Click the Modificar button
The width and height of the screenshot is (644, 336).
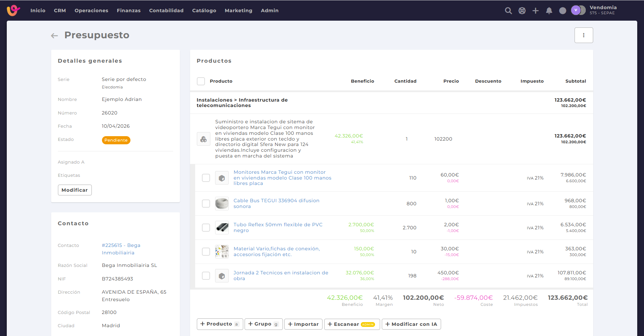pyautogui.click(x=75, y=190)
